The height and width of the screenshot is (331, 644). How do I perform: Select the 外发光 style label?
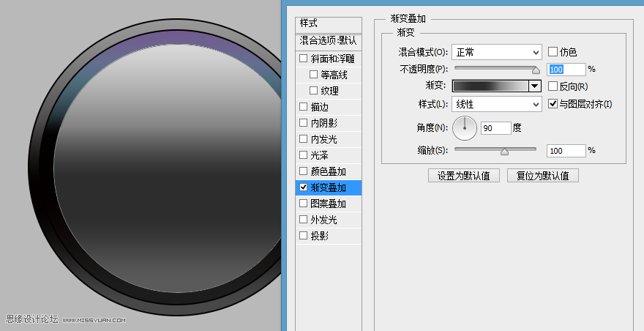pos(324,220)
